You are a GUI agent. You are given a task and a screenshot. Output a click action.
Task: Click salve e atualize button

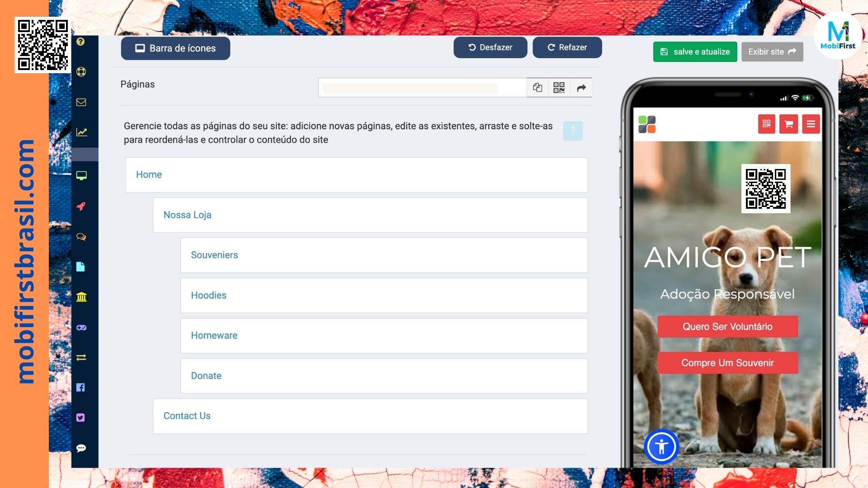coord(695,52)
